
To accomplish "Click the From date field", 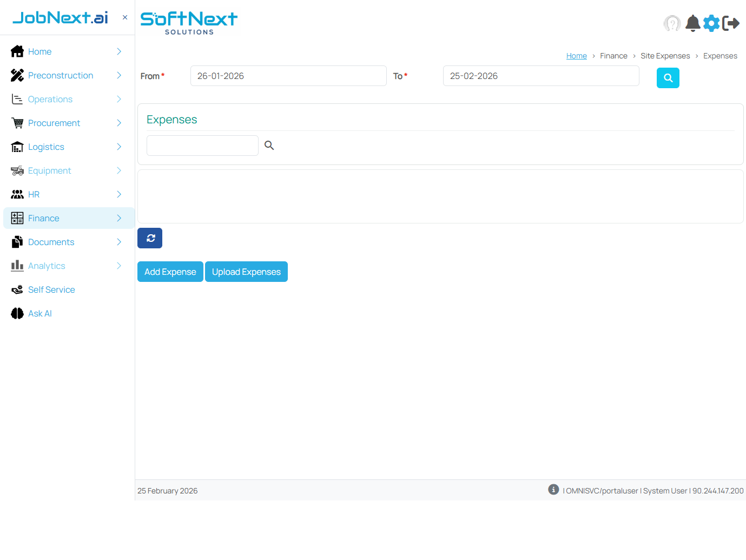I will click(288, 76).
